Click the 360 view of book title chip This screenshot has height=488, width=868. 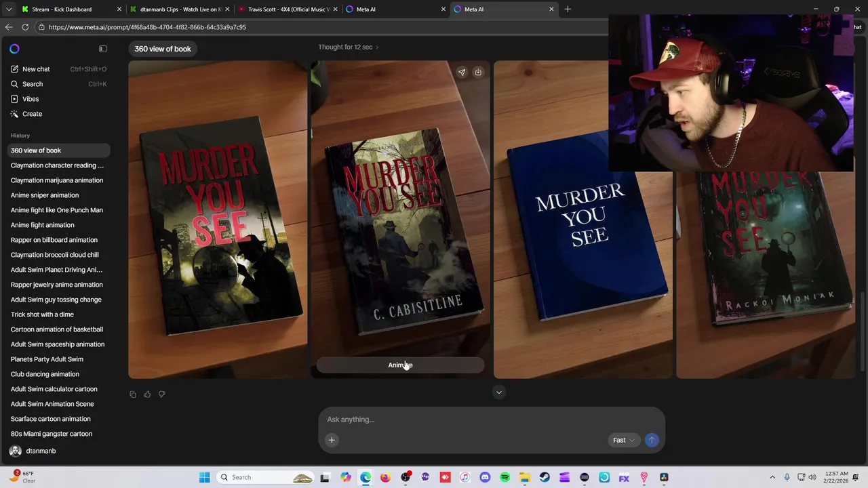pos(163,49)
